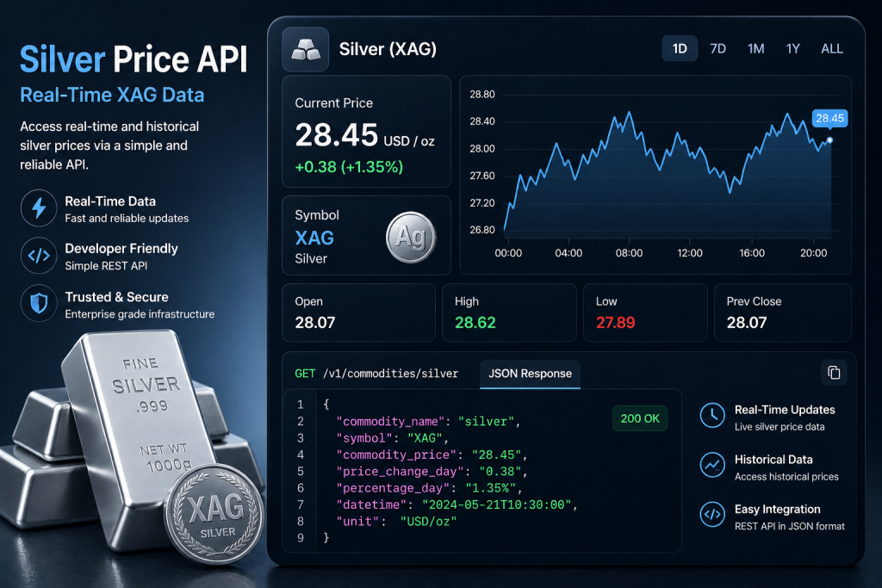
Task: Click the Low 27.89 value
Action: tap(615, 323)
